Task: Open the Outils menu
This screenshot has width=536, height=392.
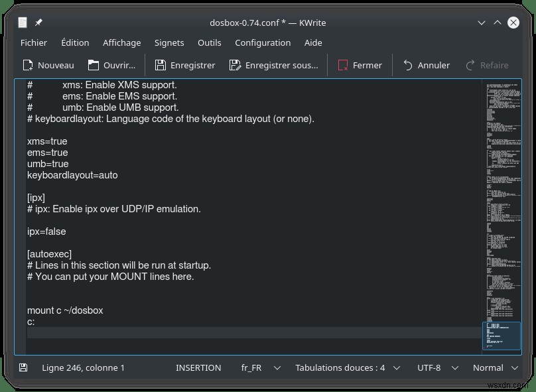Action: click(x=210, y=42)
